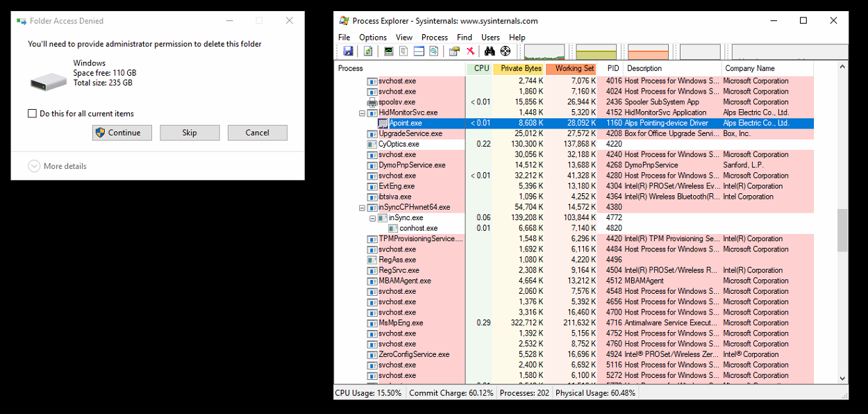Open the File menu
868x414 pixels.
point(344,38)
